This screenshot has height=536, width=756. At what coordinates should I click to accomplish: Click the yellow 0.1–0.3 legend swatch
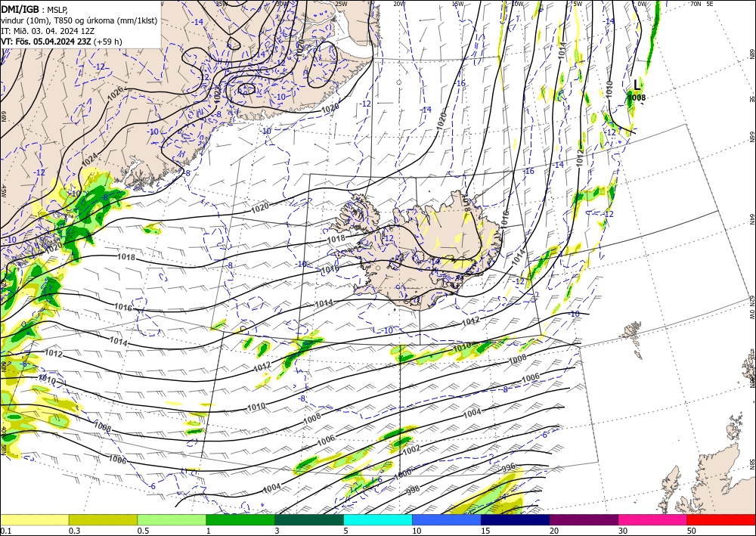[x=34, y=519]
